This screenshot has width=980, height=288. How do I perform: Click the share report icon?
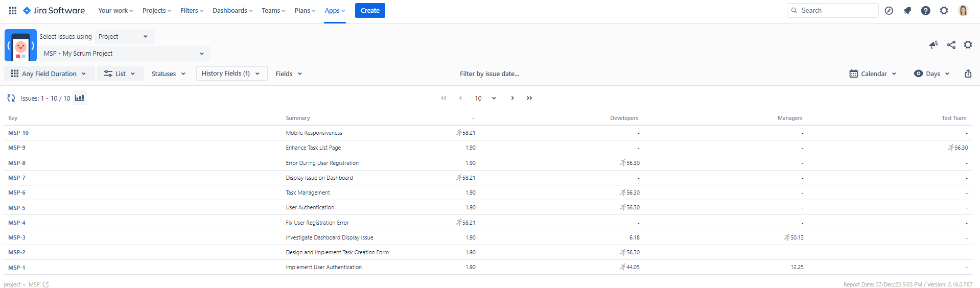951,45
